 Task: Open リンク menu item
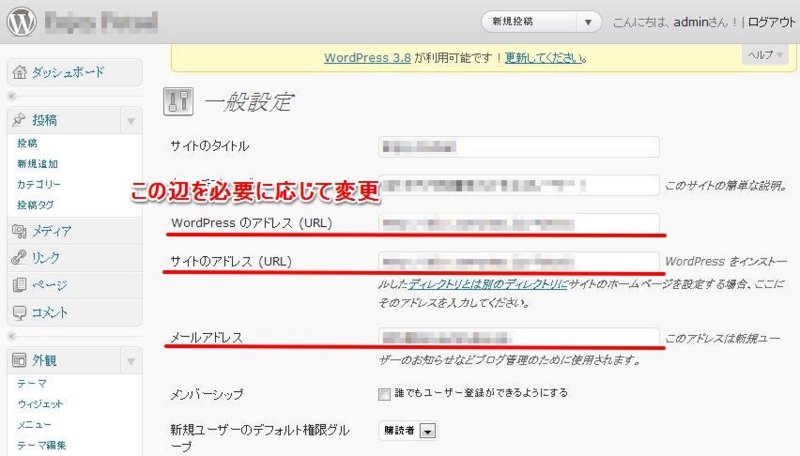[x=74, y=258]
